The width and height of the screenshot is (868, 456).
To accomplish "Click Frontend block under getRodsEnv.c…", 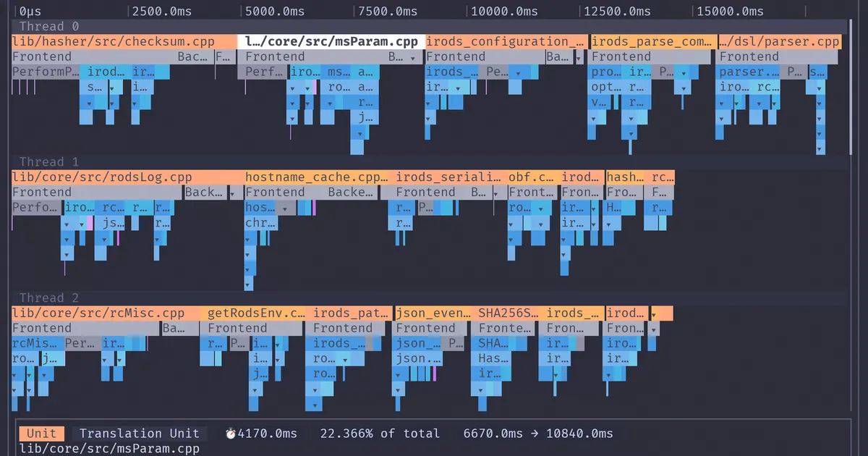I will (250, 329).
